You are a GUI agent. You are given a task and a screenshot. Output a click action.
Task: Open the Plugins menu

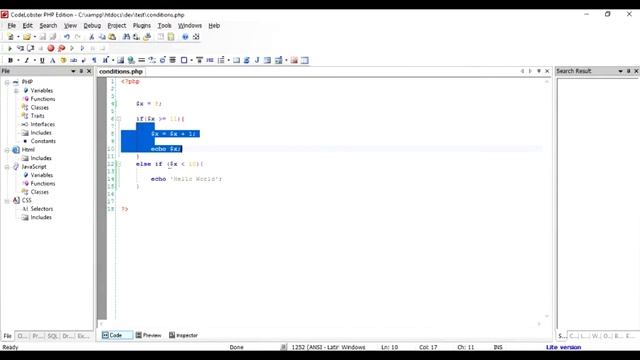[142, 25]
